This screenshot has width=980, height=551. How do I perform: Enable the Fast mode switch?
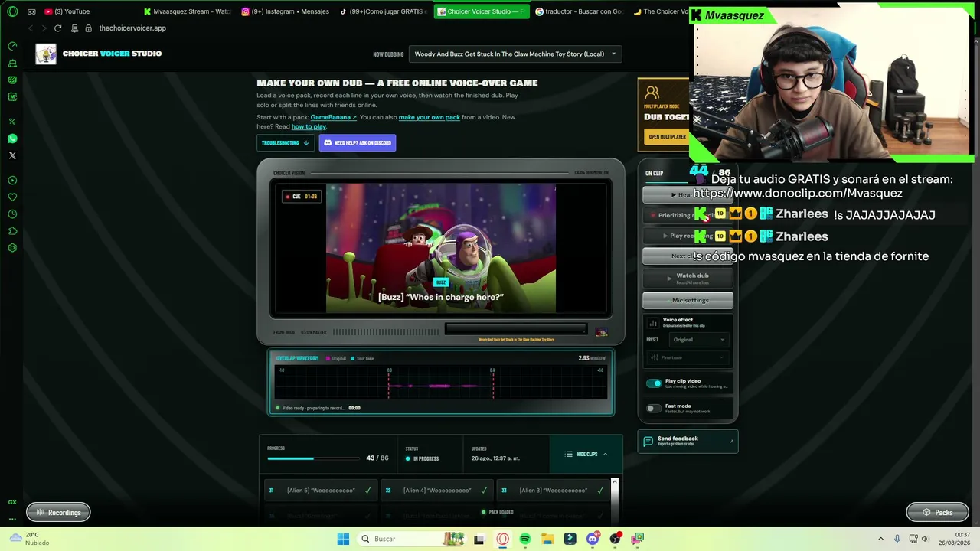(x=654, y=409)
